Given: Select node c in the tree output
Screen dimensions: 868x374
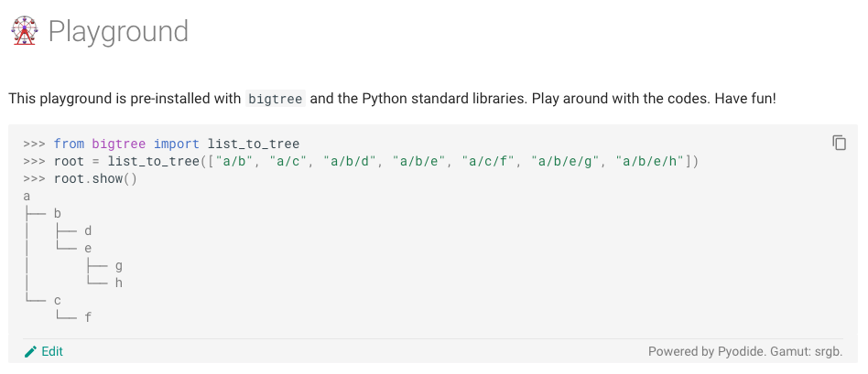Looking at the screenshot, I should [58, 301].
